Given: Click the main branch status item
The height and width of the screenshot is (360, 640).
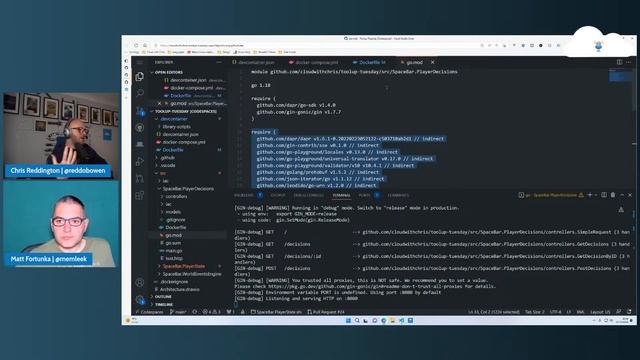Looking at the screenshot, I should (x=177, y=312).
